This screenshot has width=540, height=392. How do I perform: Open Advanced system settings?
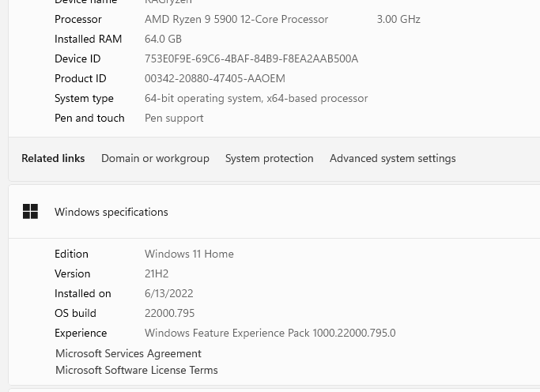(392, 158)
